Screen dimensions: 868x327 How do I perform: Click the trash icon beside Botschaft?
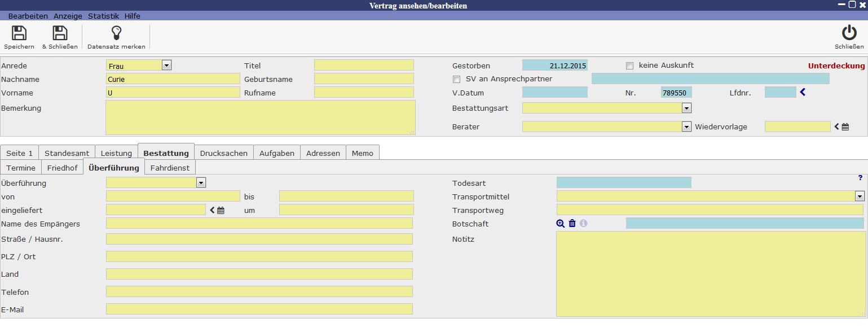[x=572, y=224]
